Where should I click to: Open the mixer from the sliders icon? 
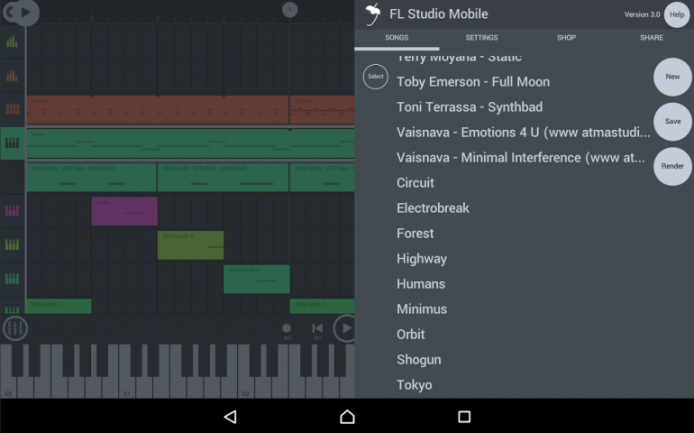[x=14, y=328]
